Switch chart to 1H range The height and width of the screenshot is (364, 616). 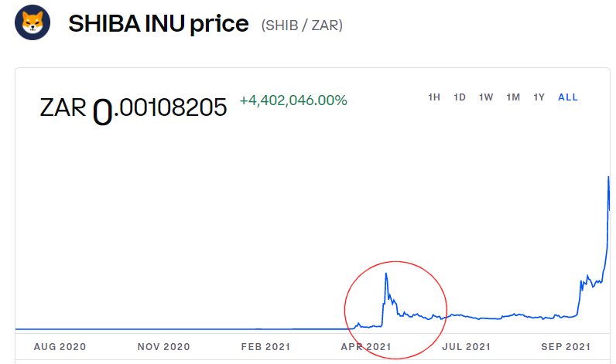pyautogui.click(x=434, y=97)
